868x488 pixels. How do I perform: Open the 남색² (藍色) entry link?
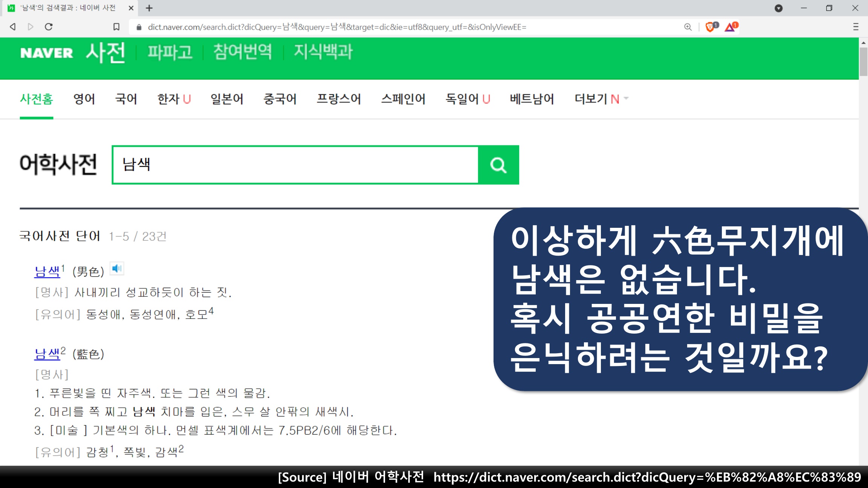[x=47, y=354]
